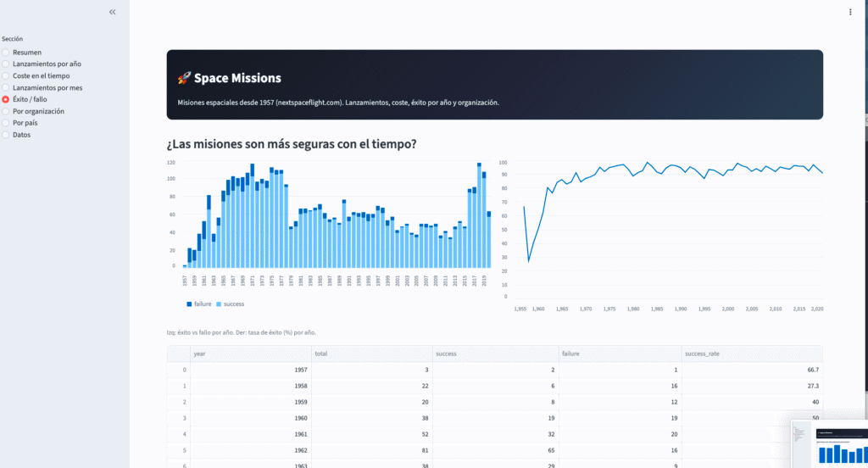The width and height of the screenshot is (868, 468).
Task: Open the thumbnail preview in bottom corner
Action: 829,443
